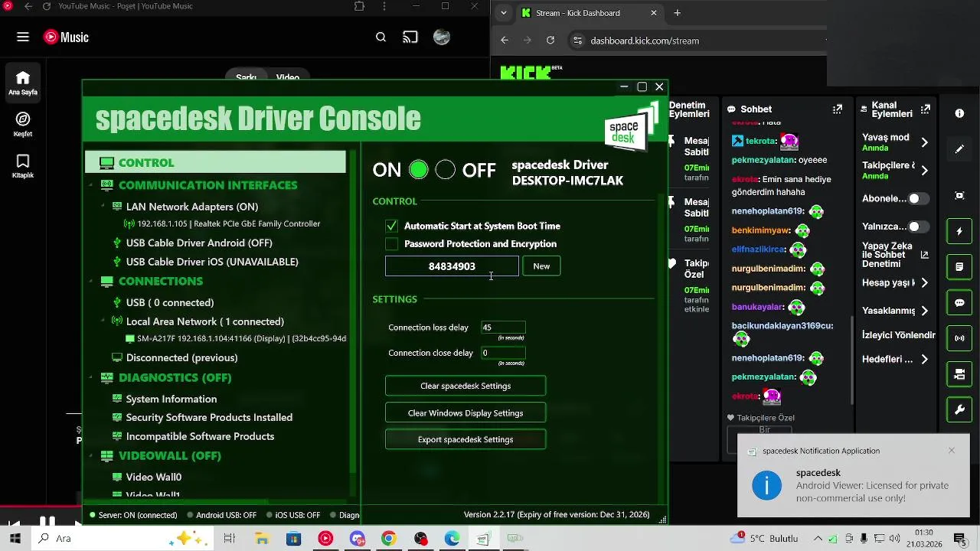Collapse the CONNECTIONS tree node
The image size is (980, 551).
[x=90, y=281]
